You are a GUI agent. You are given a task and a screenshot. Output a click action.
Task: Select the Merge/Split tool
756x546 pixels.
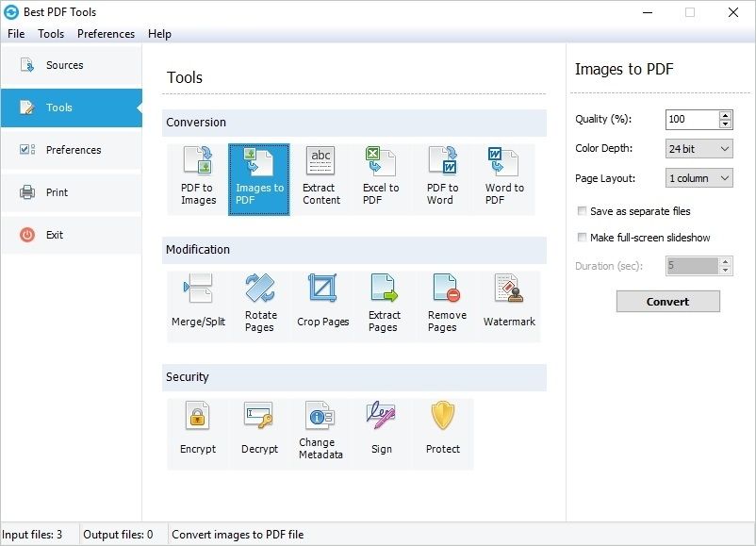[199, 302]
